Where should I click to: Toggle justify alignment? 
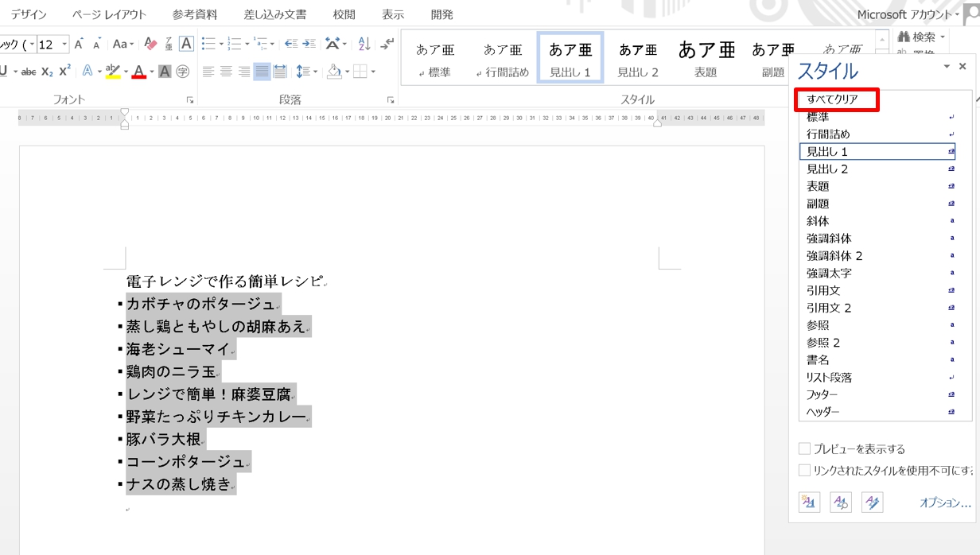[x=262, y=72]
